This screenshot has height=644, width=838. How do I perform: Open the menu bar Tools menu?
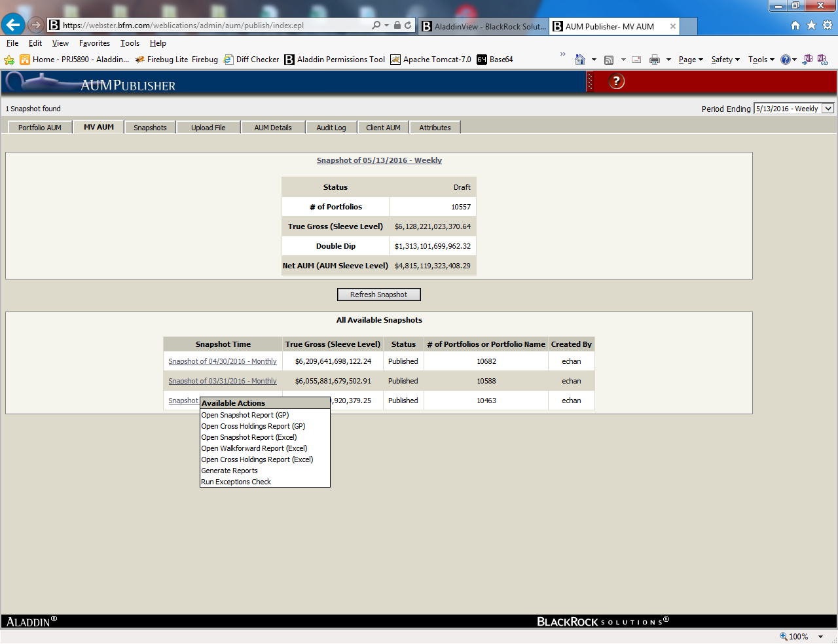pos(130,43)
